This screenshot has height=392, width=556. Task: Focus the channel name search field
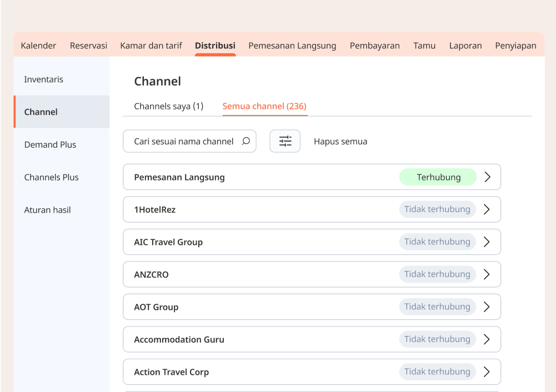pyautogui.click(x=183, y=142)
